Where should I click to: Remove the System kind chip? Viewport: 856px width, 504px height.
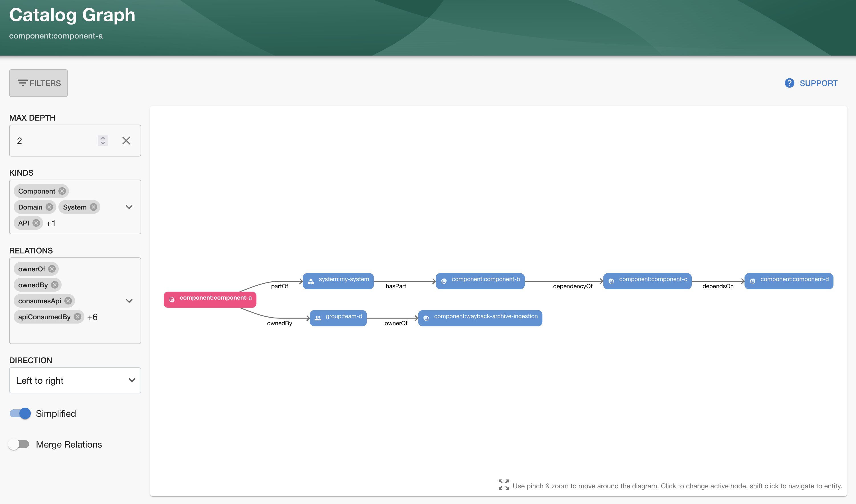94,207
